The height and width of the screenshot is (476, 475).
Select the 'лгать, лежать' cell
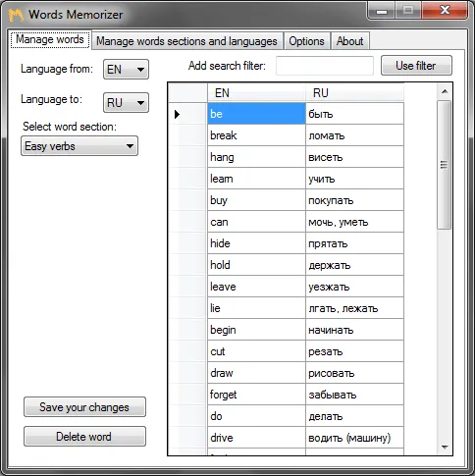click(x=354, y=308)
